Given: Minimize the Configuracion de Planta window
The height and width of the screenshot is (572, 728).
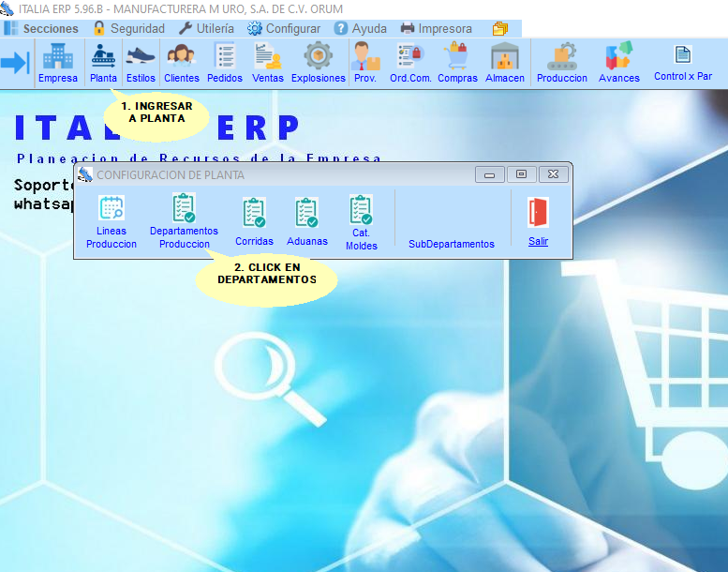Looking at the screenshot, I should [x=489, y=174].
